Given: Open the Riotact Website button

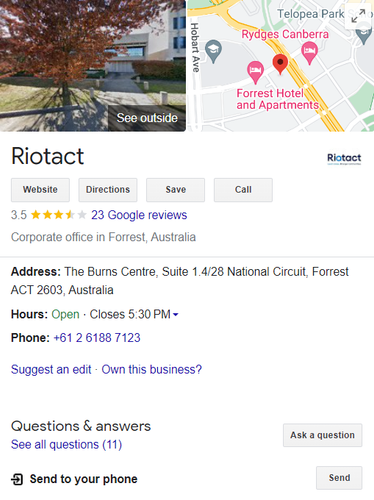Looking at the screenshot, I should [x=40, y=190].
